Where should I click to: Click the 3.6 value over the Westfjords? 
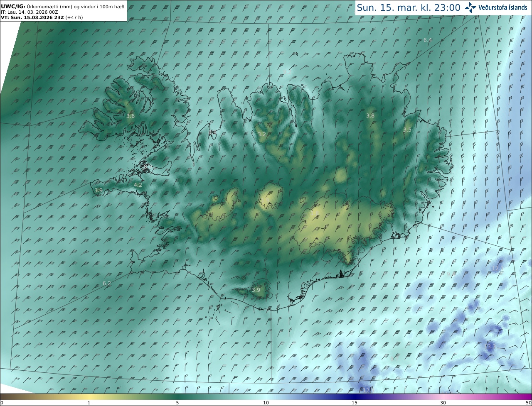[x=131, y=116]
